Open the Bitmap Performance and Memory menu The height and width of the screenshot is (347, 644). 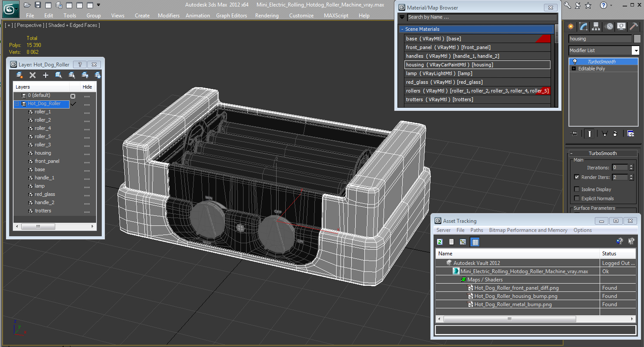(x=528, y=230)
